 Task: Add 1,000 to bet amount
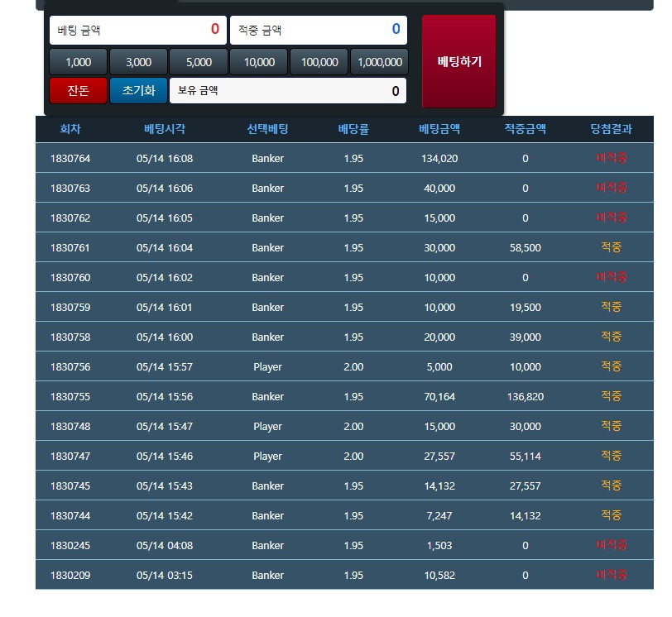(78, 62)
